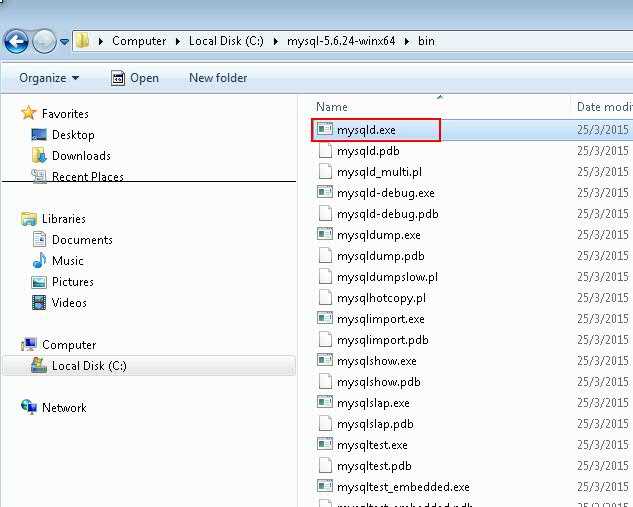This screenshot has height=507, width=633.
Task: Select the date 25/3/2015 beside mysqldump.exe
Action: 603,235
